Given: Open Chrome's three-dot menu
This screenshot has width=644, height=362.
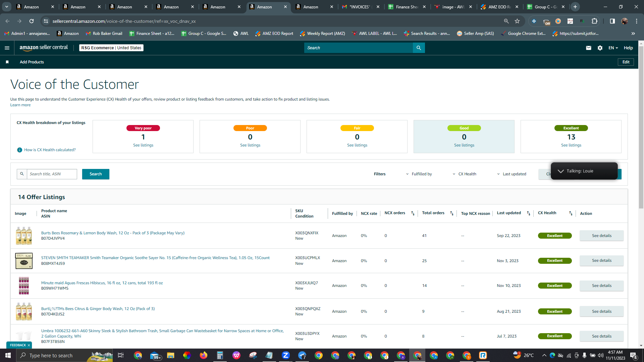Looking at the screenshot, I should (x=637, y=21).
